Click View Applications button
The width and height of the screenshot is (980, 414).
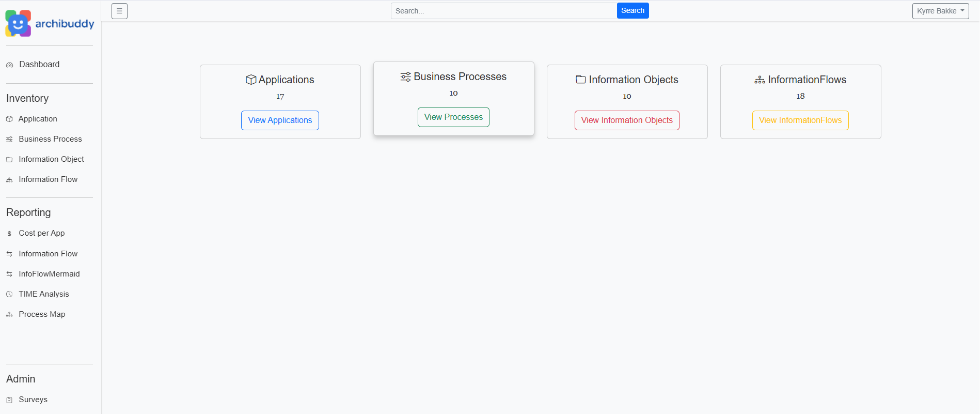point(280,120)
